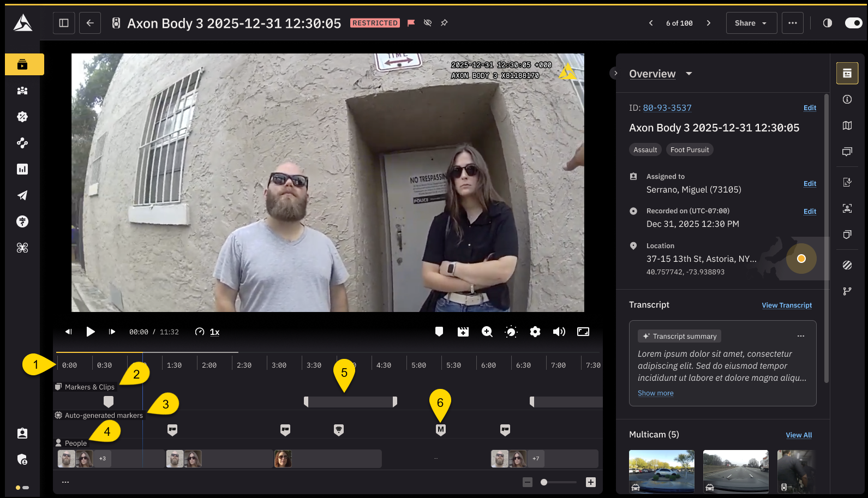Viewport: 868px width, 498px height.
Task: Switch the top-right toggle off
Action: point(853,23)
